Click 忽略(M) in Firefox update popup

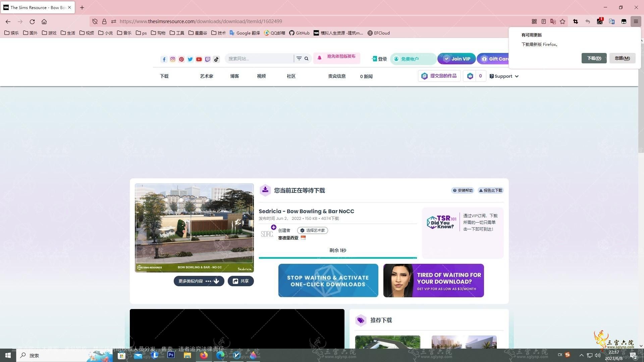[x=622, y=58]
